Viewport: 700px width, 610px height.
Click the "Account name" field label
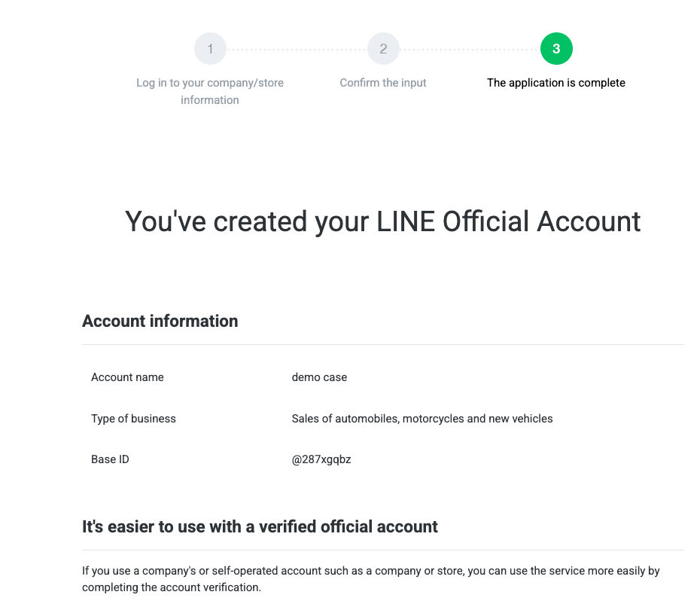pos(127,377)
